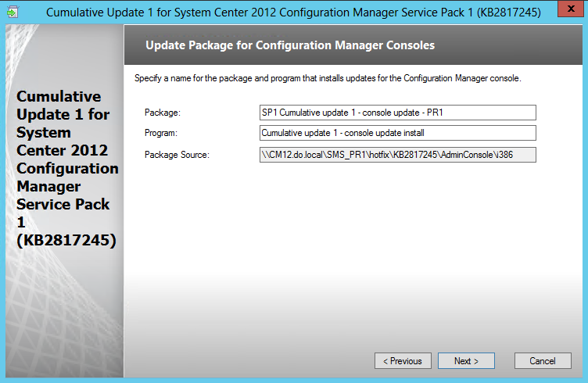The height and width of the screenshot is (383, 588).
Task: Click the decorative mesh graphic below the sidebar text
Action: point(64,315)
